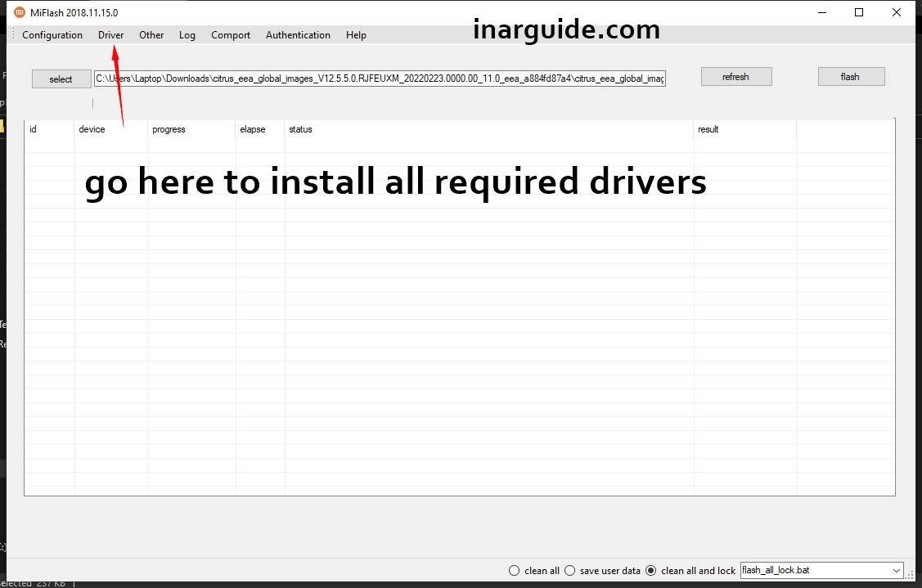Click the flash button
Screen dimensions: 922x588
pos(851,76)
